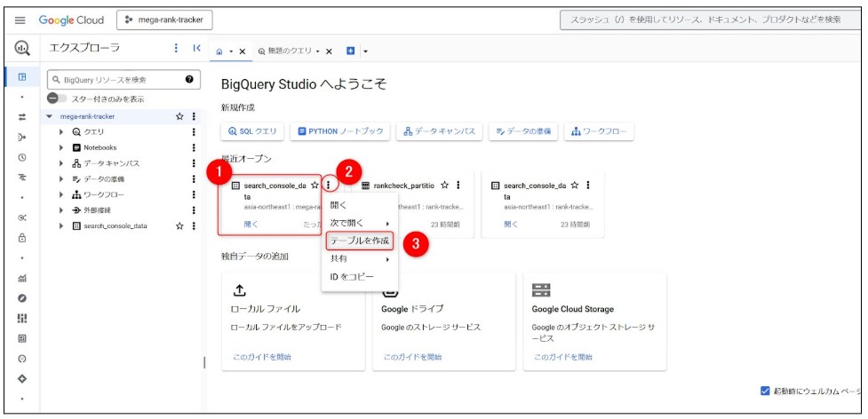Screen dimensions: 868x419
Task: Start the Google Cloud Storage guide
Action: [563, 357]
